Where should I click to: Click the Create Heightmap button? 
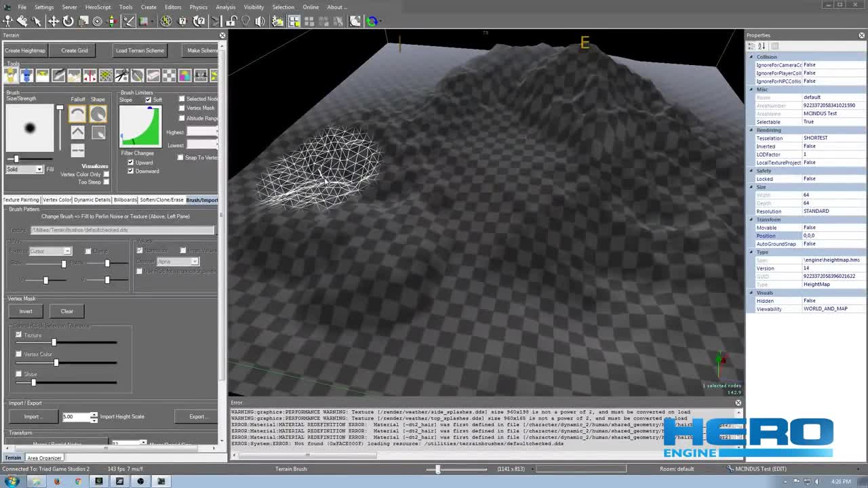[25, 50]
